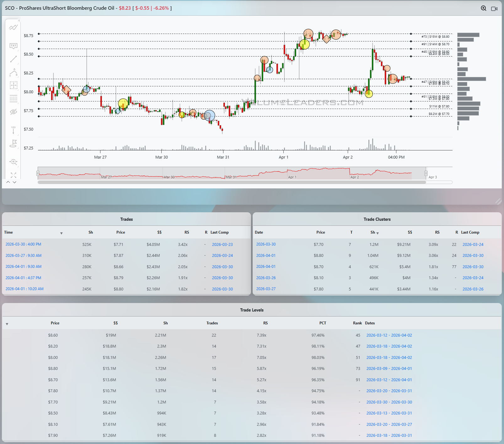The height and width of the screenshot is (444, 504).
Task: Open the chart zoom magnifier icon
Action: point(484,8)
